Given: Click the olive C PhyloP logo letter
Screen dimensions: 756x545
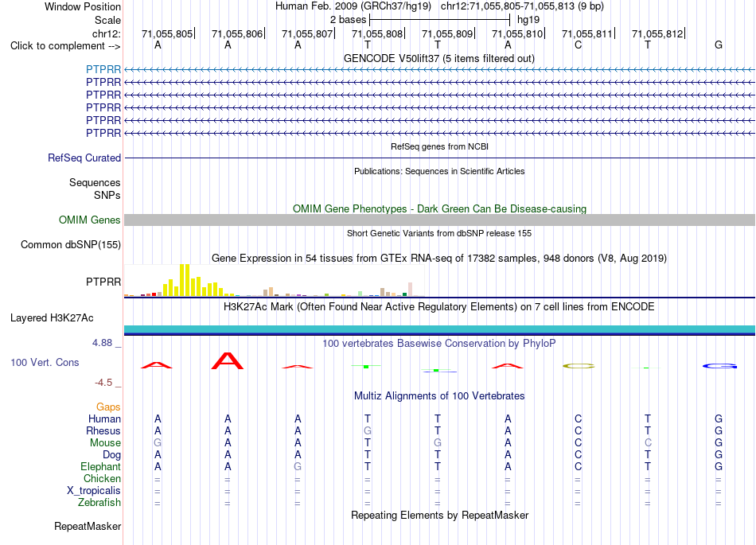Looking at the screenshot, I should tap(579, 366).
